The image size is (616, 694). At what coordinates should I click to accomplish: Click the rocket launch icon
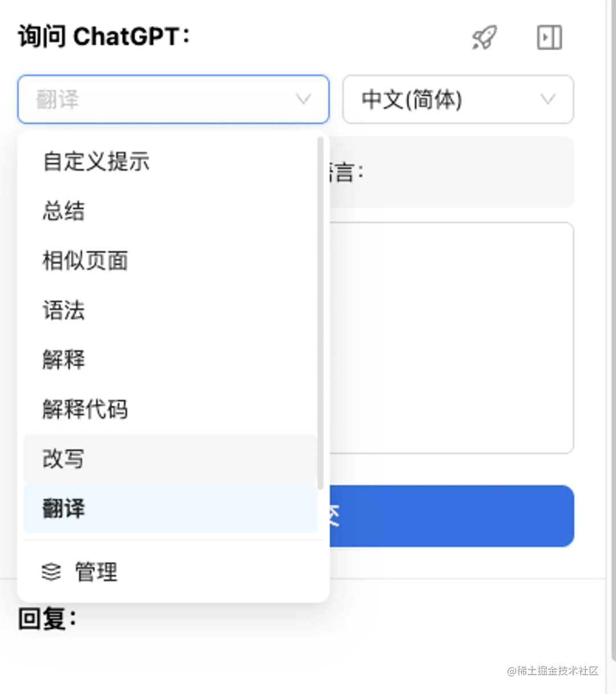484,38
